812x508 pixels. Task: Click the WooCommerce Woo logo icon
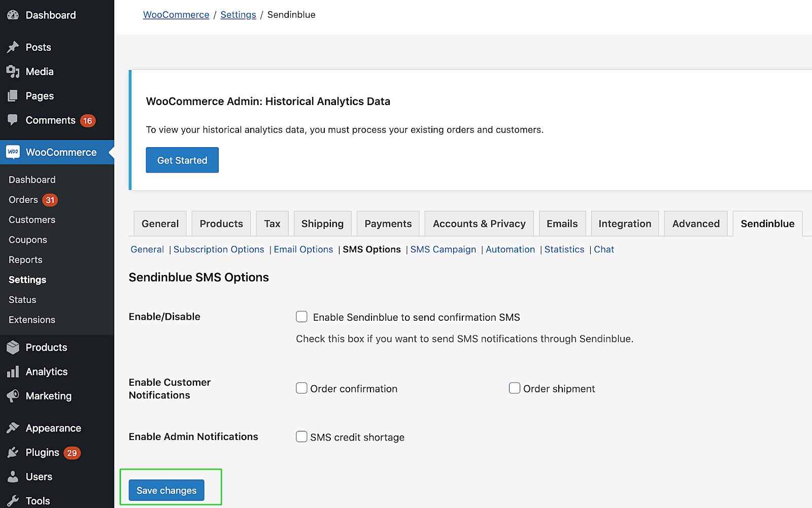[13, 152]
